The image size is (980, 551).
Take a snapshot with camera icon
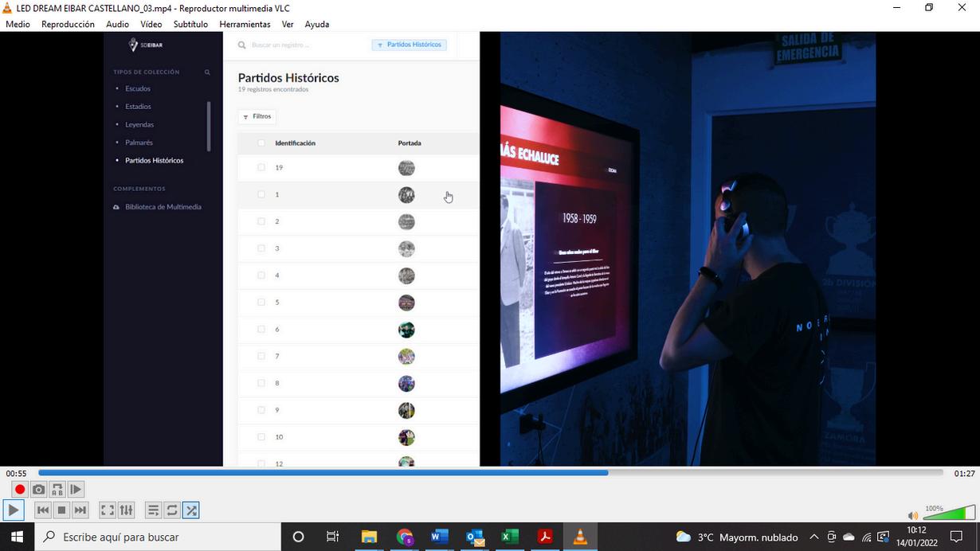click(x=38, y=489)
